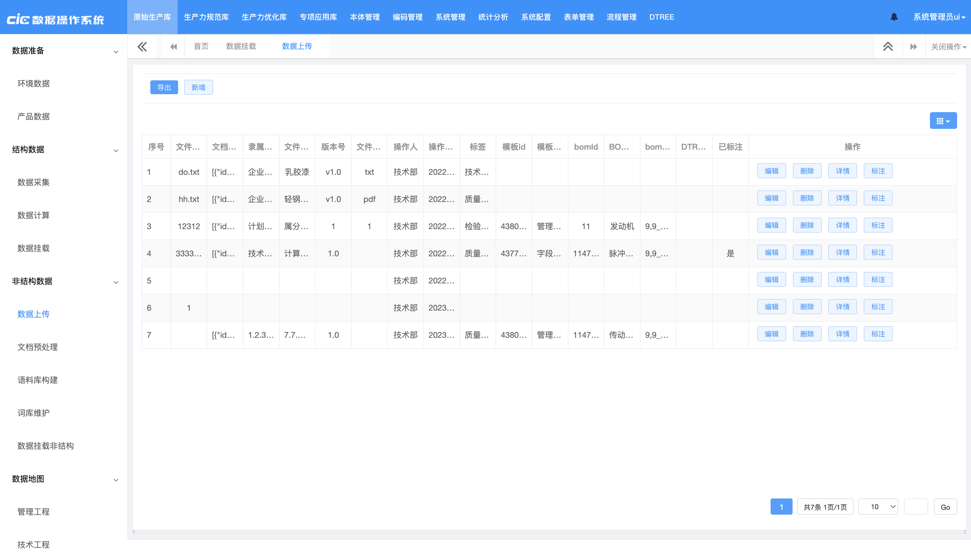Open the 统计分析 top menu

pos(493,17)
